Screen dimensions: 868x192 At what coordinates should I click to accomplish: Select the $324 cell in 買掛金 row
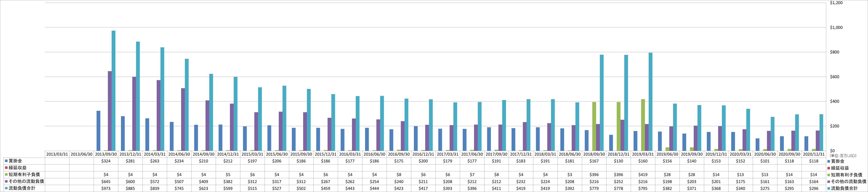coord(106,161)
